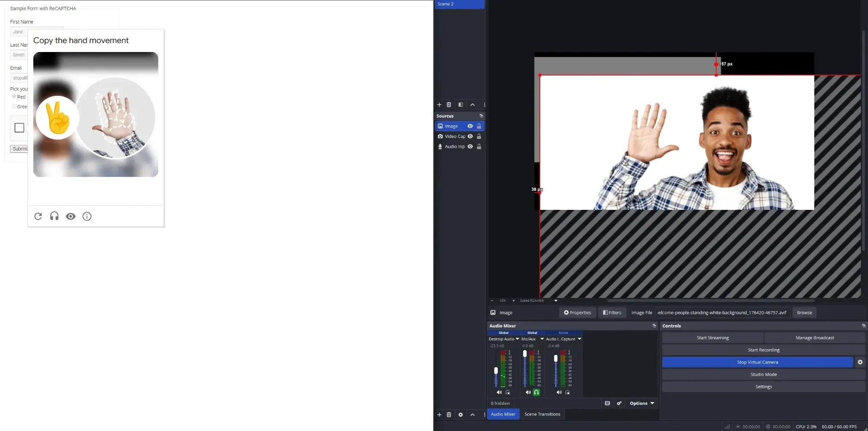Expand the Desktop Audio dropdown arrow
The width and height of the screenshot is (868, 431).
coord(518,339)
